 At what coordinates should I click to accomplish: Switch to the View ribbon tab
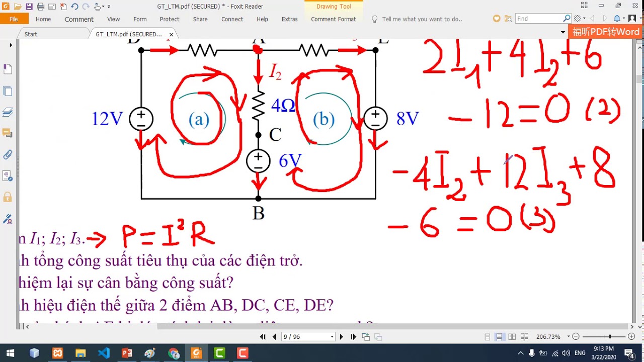click(x=113, y=19)
